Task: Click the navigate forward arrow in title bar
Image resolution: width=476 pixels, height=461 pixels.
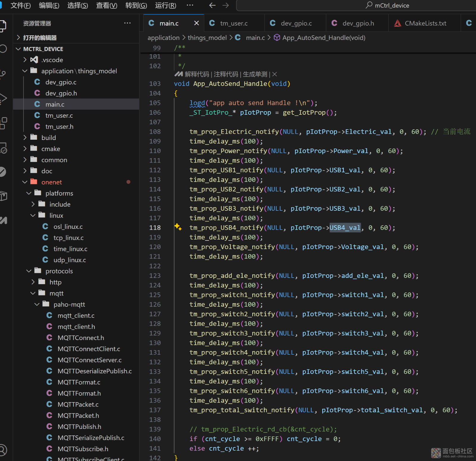Action: coord(226,5)
